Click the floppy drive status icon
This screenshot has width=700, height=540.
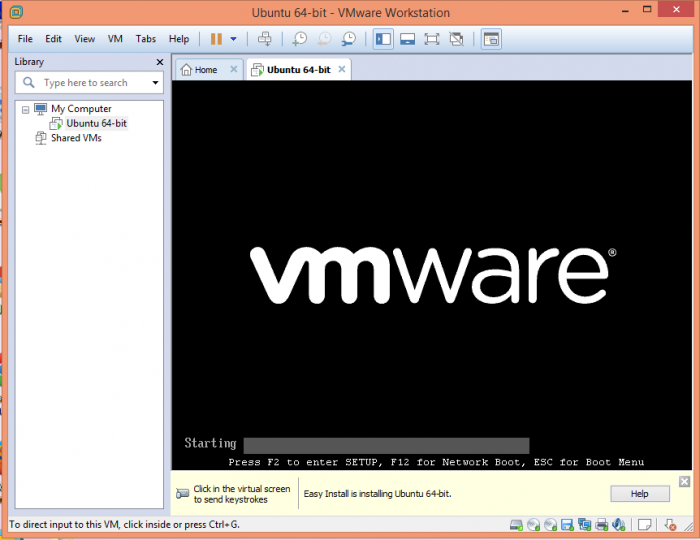coord(567,525)
